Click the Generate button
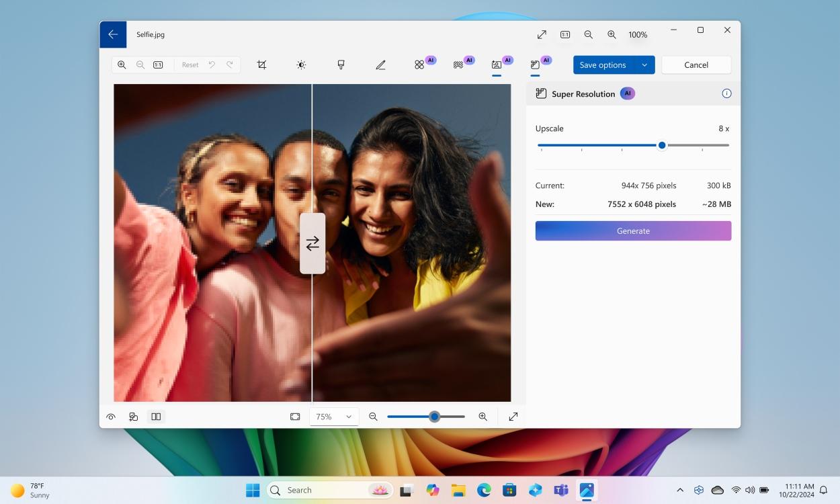The height and width of the screenshot is (504, 840). [x=633, y=230]
